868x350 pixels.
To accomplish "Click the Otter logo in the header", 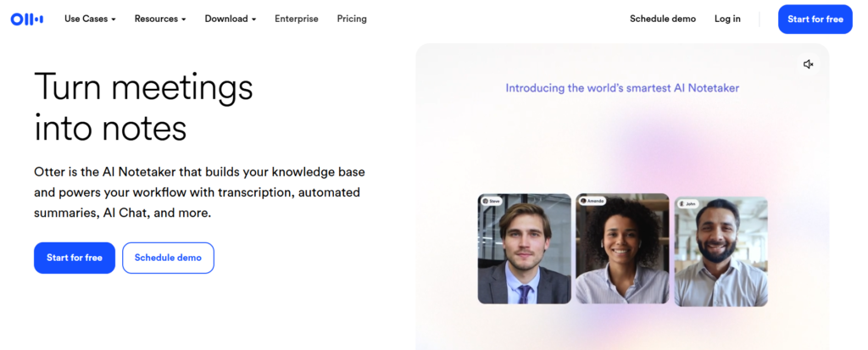I will pyautogui.click(x=26, y=19).
